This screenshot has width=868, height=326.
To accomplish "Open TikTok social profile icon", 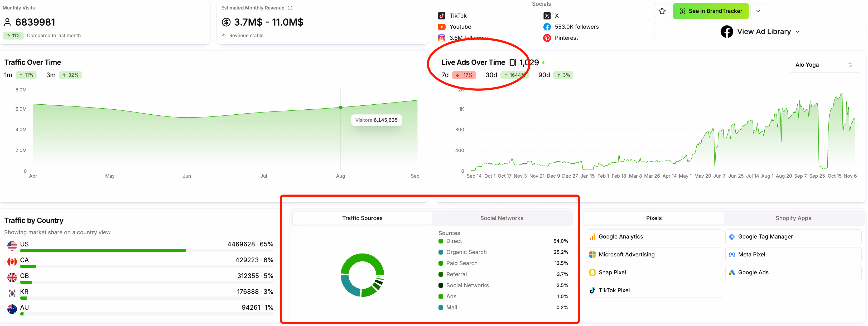I will click(442, 16).
